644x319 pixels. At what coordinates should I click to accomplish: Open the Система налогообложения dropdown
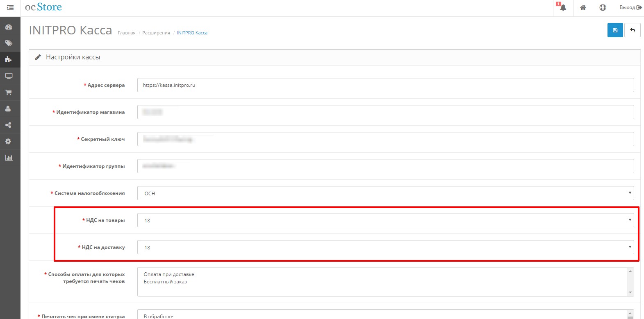coord(385,193)
